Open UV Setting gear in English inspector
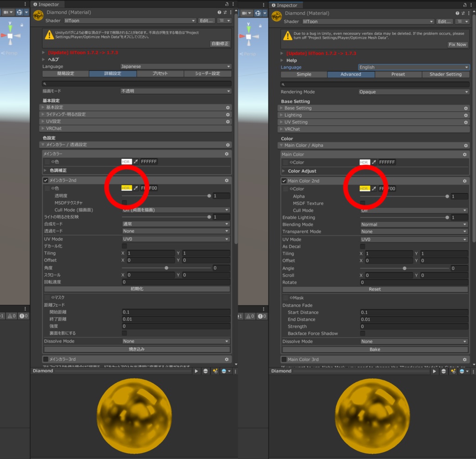Screen dimensions: 476x459 coord(466,122)
